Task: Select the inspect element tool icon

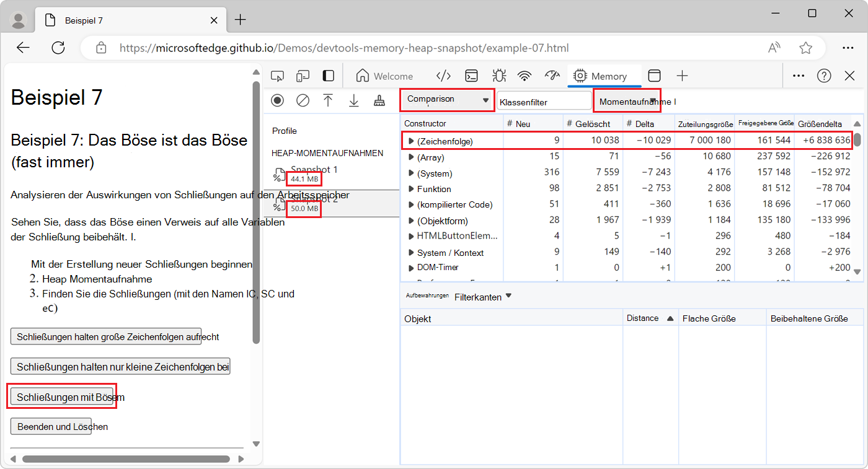Action: tap(278, 76)
